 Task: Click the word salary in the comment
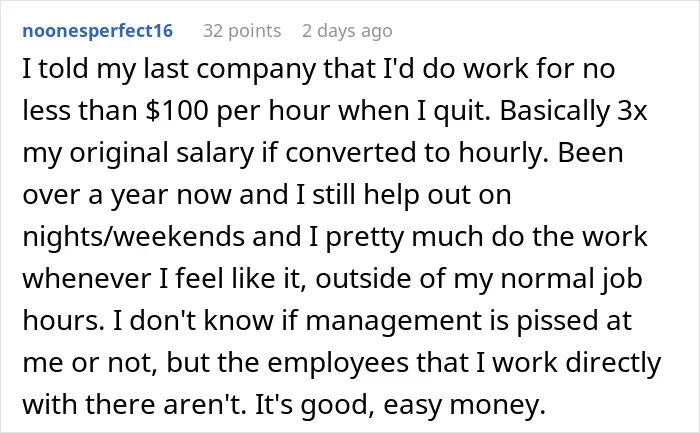click(x=215, y=153)
